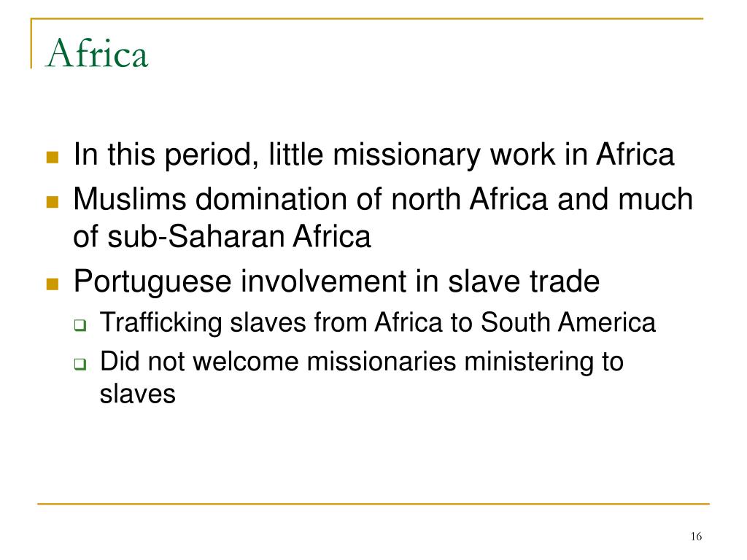Click the word 'Muslims'
The height and width of the screenshot is (560, 747).
130,198
